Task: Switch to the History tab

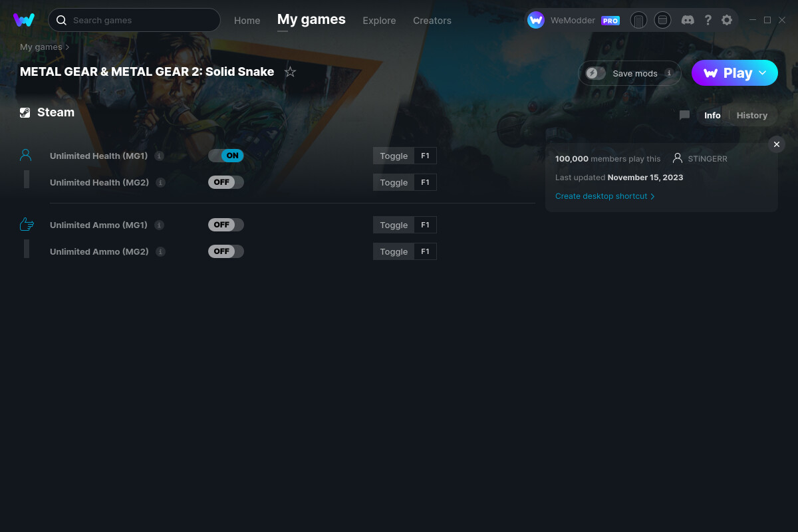Action: [x=752, y=115]
